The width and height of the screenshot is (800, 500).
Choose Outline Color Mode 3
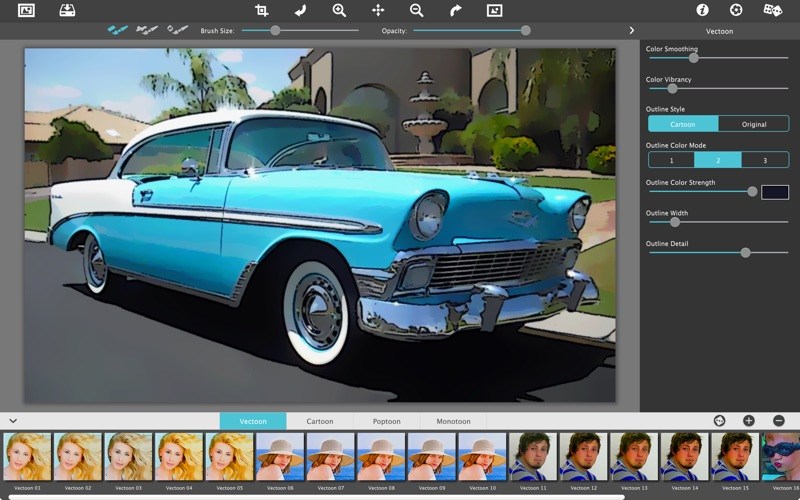click(765, 160)
